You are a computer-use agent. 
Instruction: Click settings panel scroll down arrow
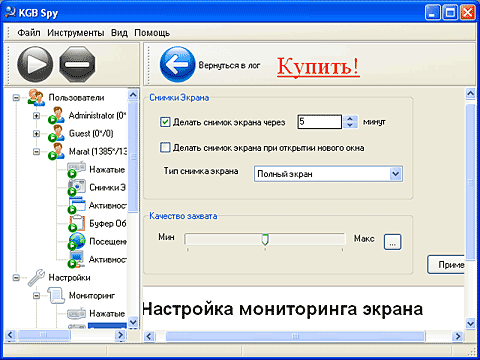[x=470, y=323]
